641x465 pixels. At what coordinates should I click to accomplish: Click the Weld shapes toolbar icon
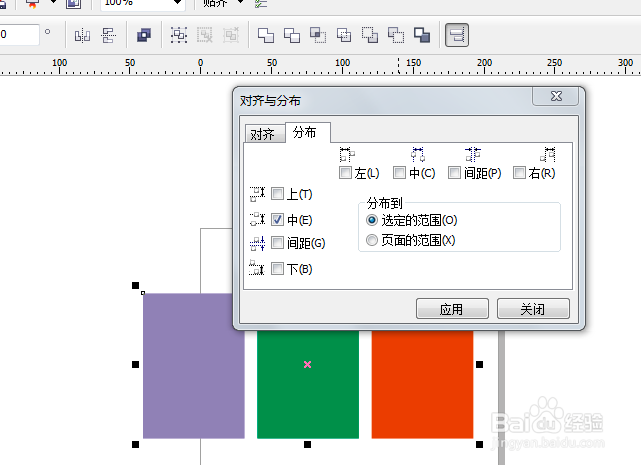[x=266, y=35]
